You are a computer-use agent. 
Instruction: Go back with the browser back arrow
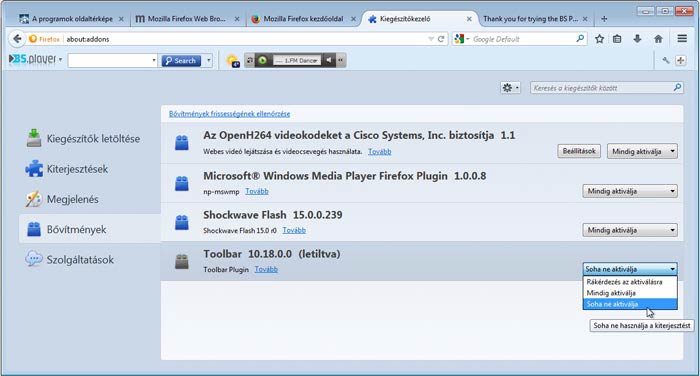click(x=17, y=39)
